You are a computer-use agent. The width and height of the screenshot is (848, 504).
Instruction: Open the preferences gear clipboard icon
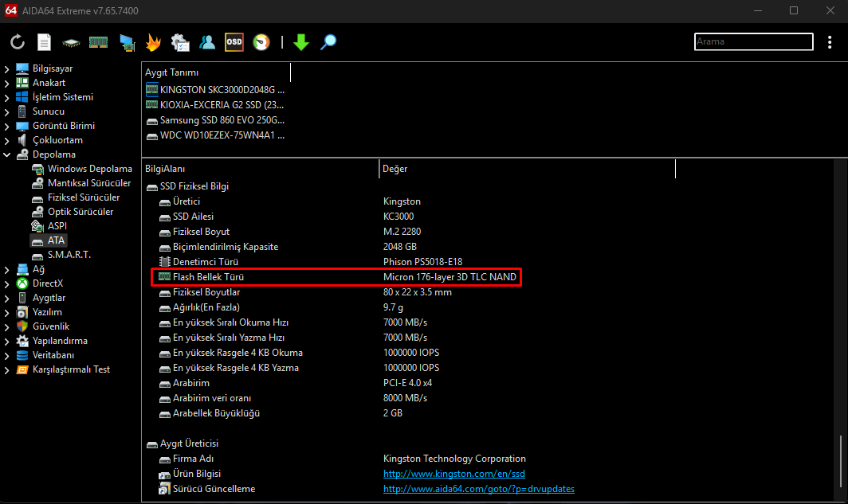click(x=180, y=42)
